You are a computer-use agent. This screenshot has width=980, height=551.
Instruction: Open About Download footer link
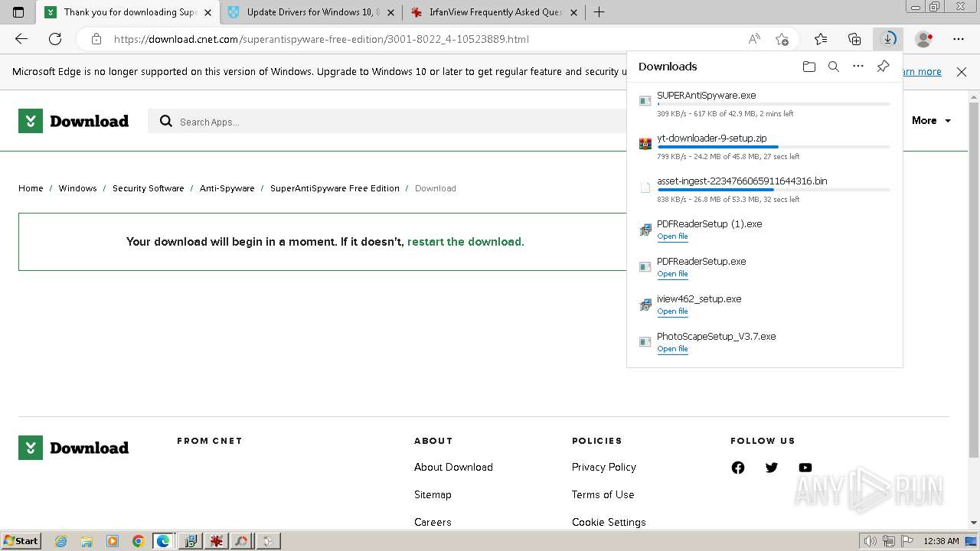pyautogui.click(x=453, y=468)
